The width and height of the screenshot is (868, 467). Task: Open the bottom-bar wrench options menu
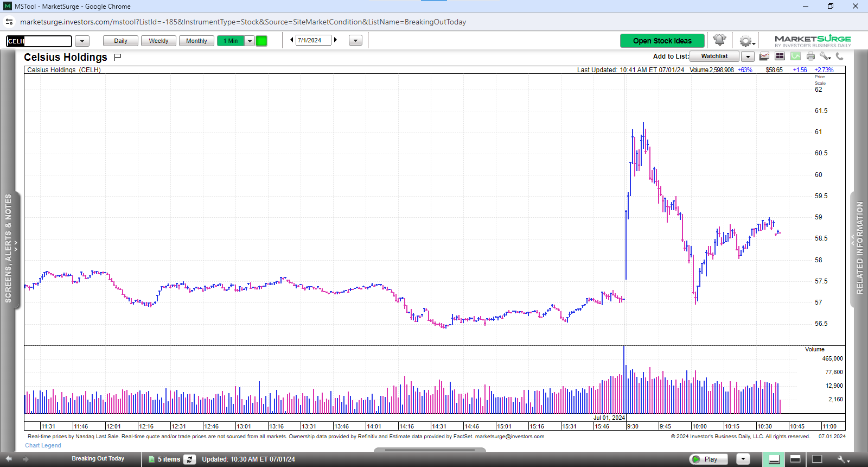coord(844,459)
